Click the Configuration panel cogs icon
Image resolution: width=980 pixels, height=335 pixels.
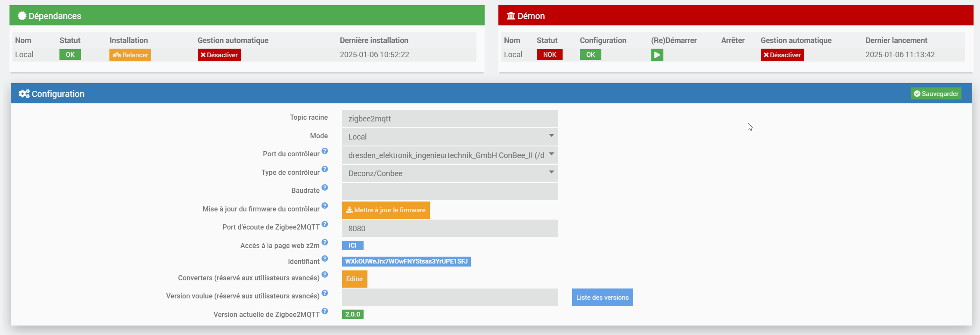pyautogui.click(x=24, y=94)
